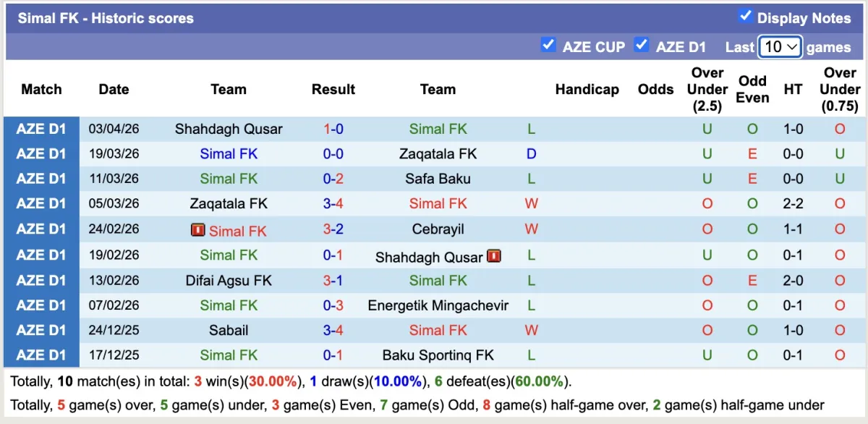This screenshot has height=424, width=868.
Task: Click the Over Under (2.5) column header
Action: tap(707, 90)
